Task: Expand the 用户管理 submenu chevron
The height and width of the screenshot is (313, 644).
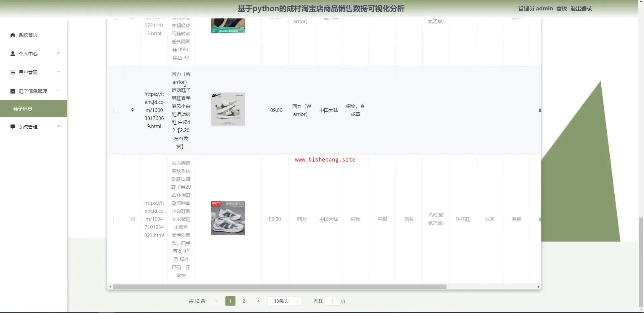Action: (58, 72)
